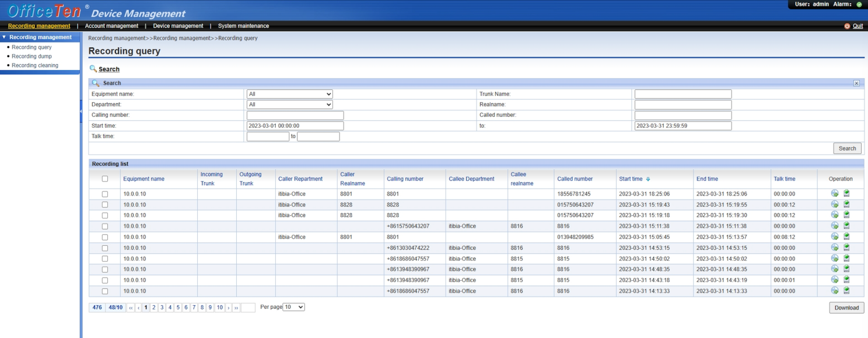Toggle the select-all checkbox in table header
868x338 pixels.
(x=105, y=179)
